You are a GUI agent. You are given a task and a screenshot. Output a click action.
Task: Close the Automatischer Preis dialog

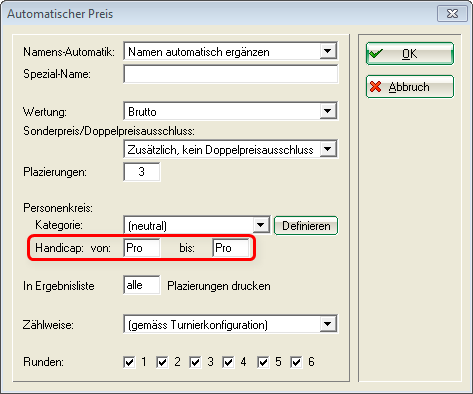click(452, 14)
